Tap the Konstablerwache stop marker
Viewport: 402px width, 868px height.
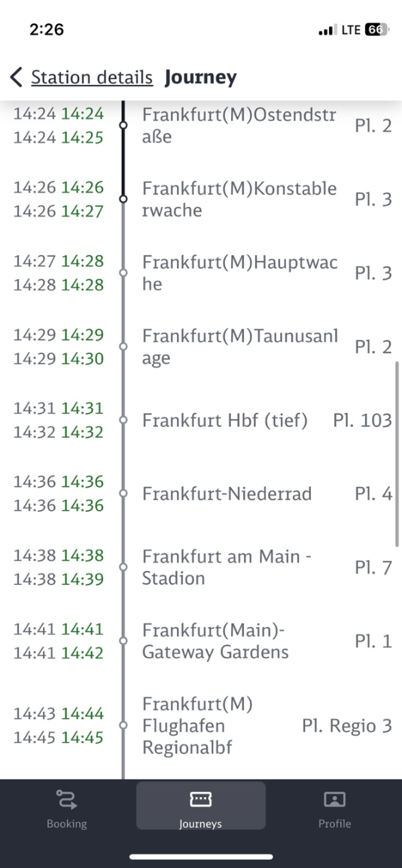pos(123,199)
